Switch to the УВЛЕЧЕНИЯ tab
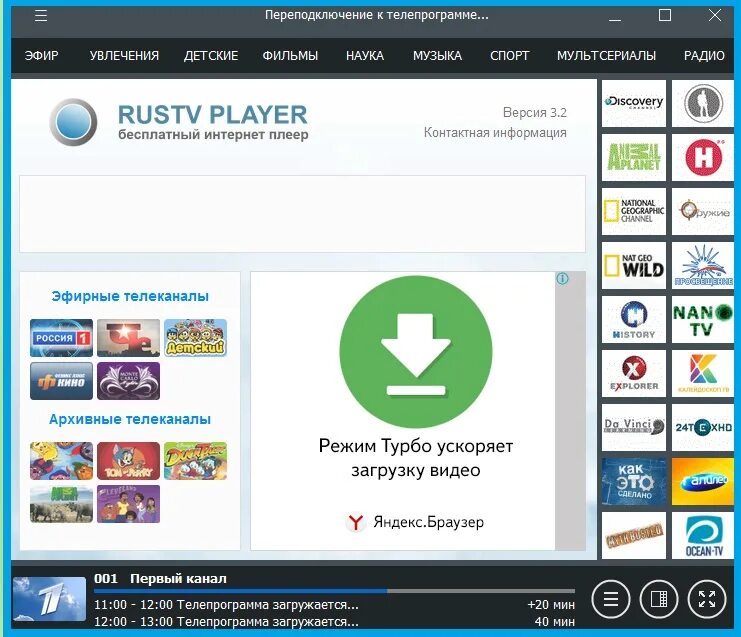Viewport: 741px width, 637px height. click(124, 56)
